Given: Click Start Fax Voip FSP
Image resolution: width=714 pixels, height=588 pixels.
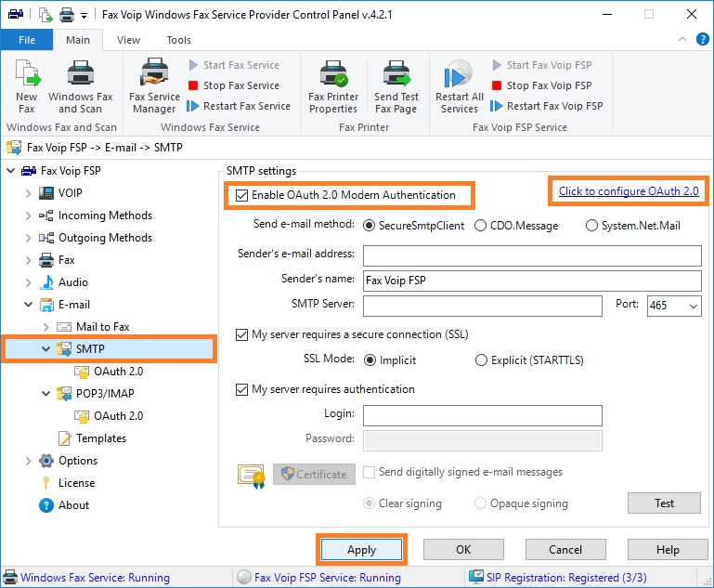Looking at the screenshot, I should [542, 65].
